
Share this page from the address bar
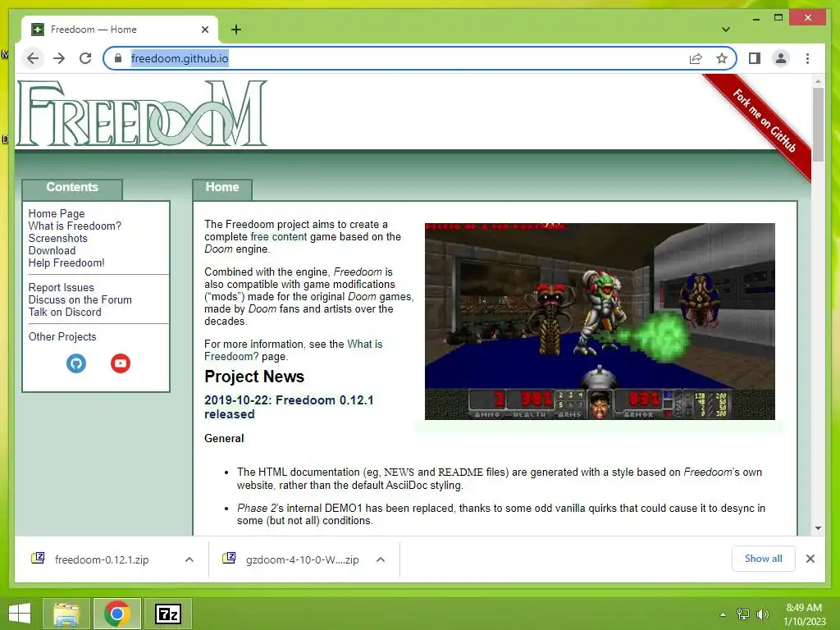click(696, 58)
